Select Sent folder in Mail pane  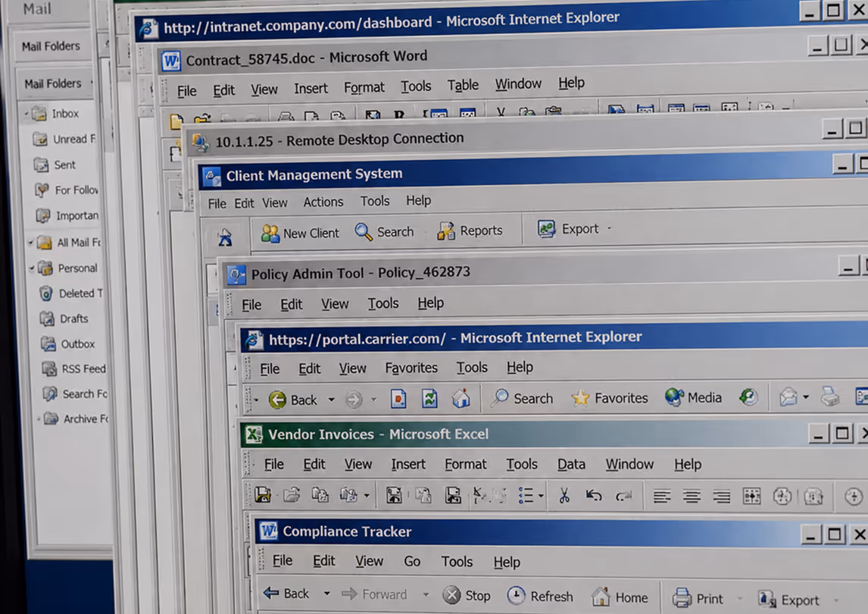(x=55, y=164)
